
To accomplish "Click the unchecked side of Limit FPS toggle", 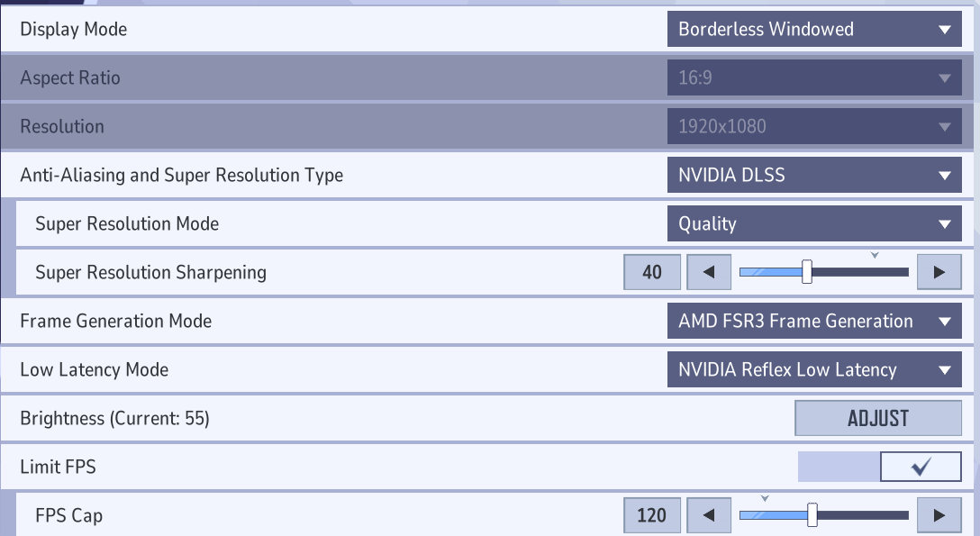I will (x=839, y=467).
